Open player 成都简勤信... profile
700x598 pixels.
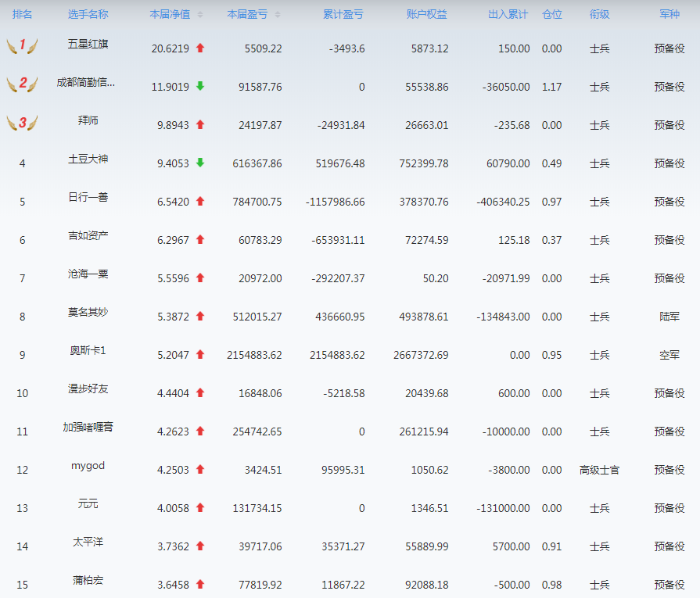(x=86, y=82)
